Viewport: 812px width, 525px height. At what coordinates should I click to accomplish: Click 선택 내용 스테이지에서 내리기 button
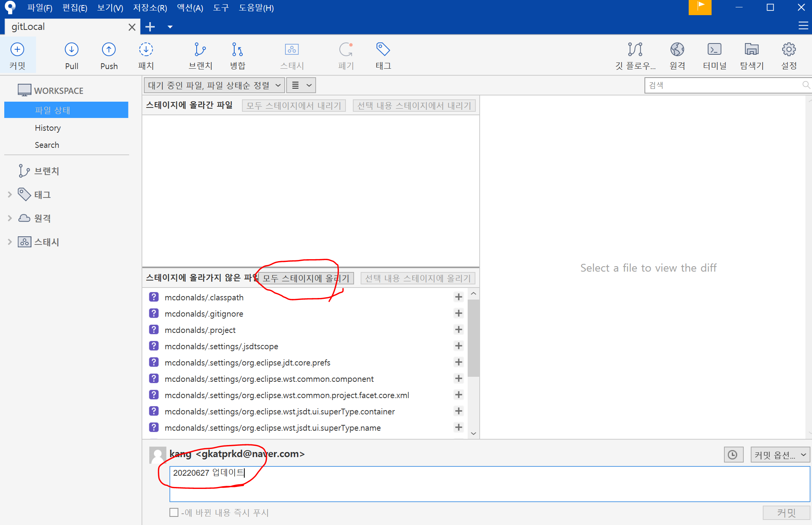414,106
